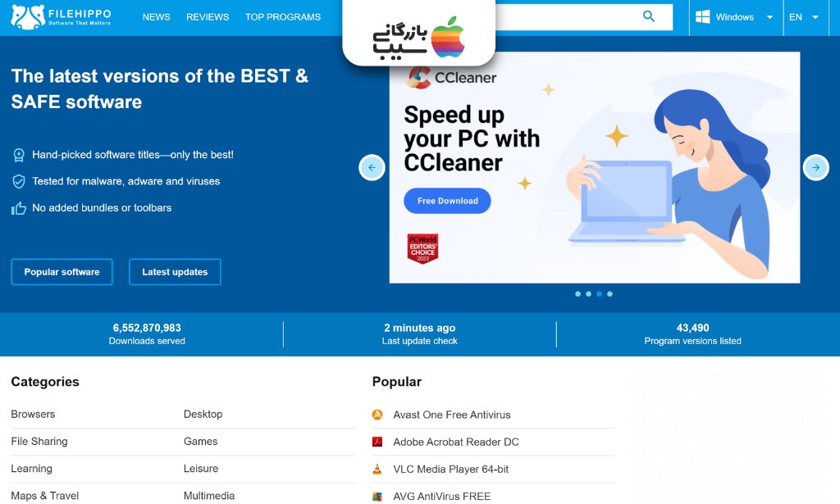
Task: Select the first carousel dot indicator
Action: (x=577, y=293)
